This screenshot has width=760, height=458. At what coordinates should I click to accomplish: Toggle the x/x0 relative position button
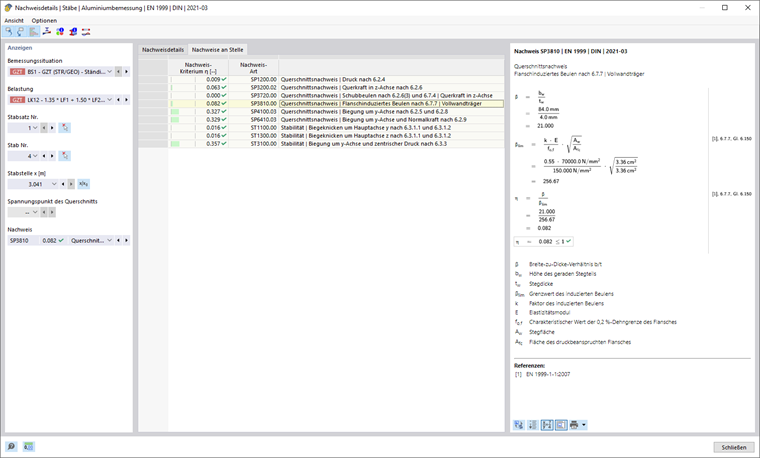pos(83,184)
